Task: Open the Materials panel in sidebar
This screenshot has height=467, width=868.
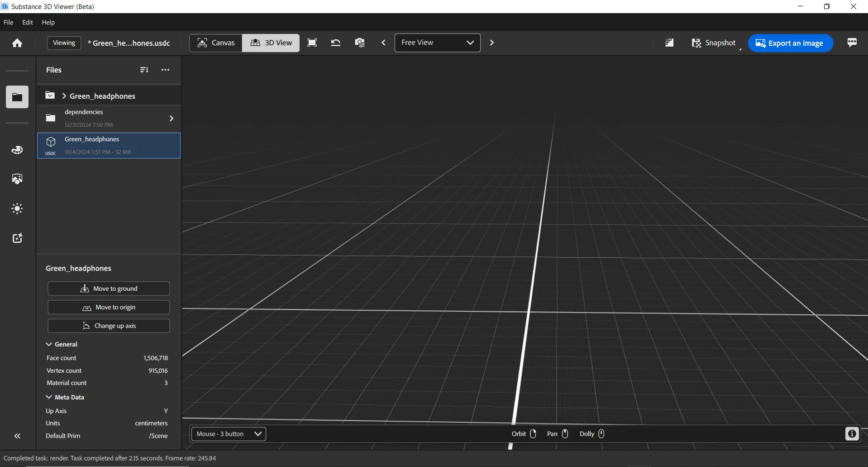Action: (17, 150)
